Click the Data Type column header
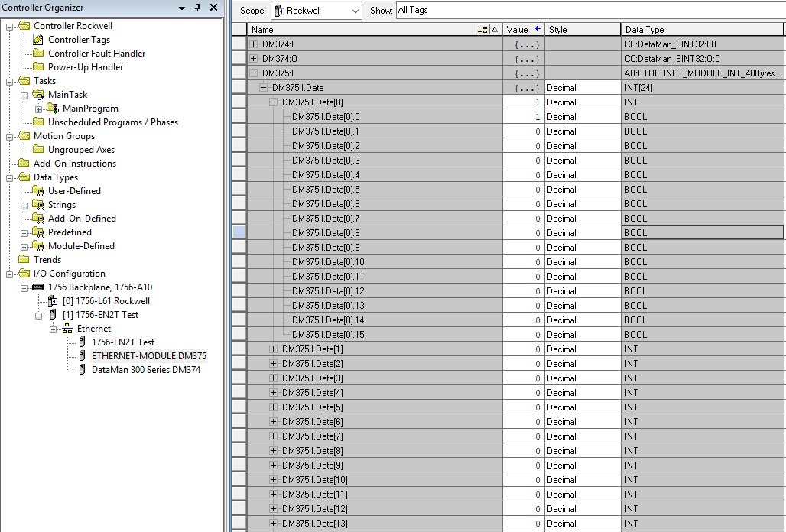 click(702, 30)
